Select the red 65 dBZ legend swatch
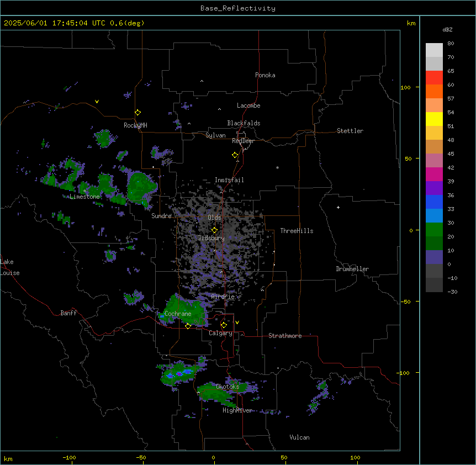 434,78
